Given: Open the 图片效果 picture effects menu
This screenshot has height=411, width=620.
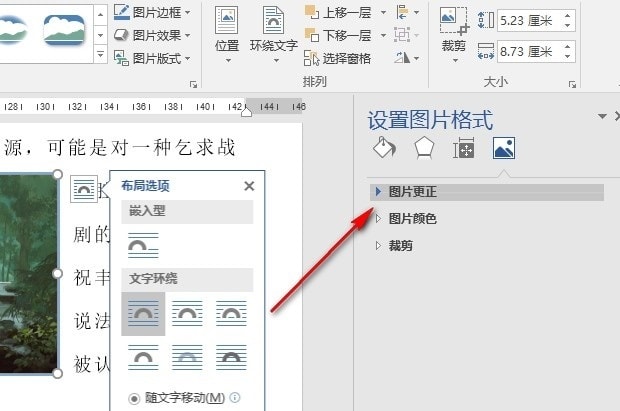Looking at the screenshot, I should coord(152,36).
